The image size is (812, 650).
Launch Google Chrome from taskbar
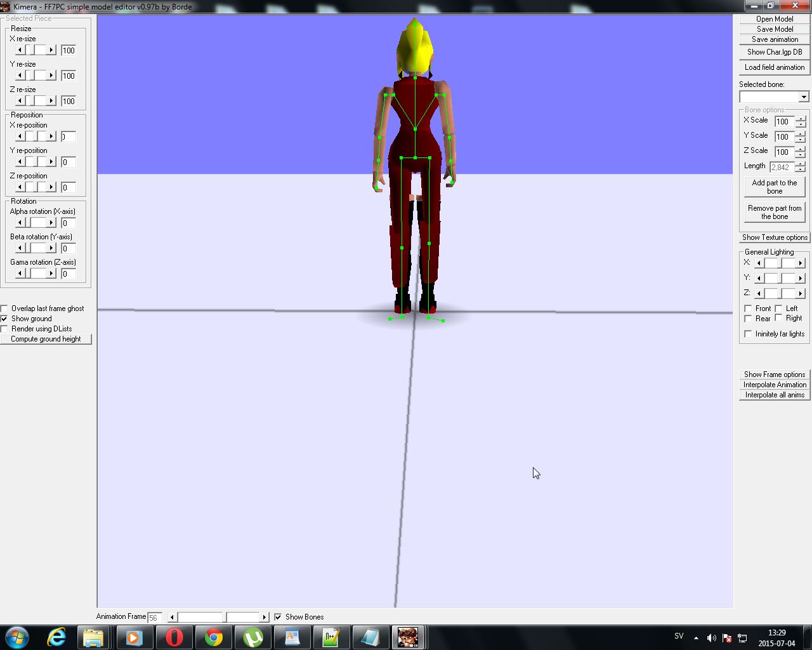pyautogui.click(x=214, y=637)
